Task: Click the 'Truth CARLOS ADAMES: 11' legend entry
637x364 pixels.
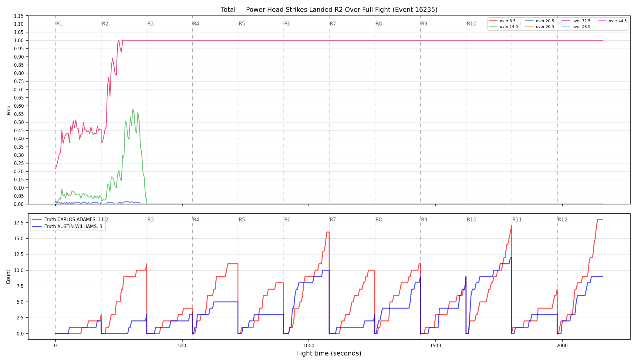Action: pos(74,220)
